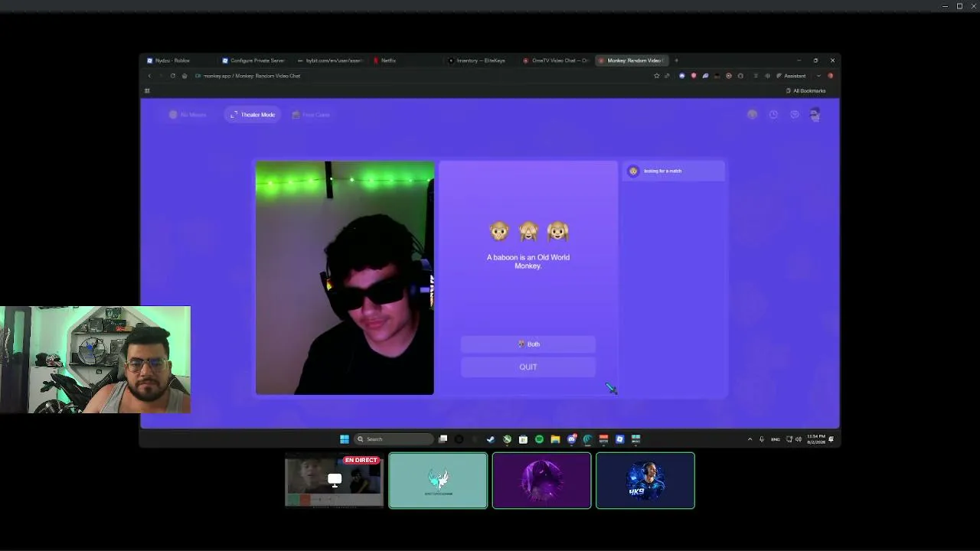The image size is (980, 551).
Task: Open match history clock icon
Action: pos(773,115)
